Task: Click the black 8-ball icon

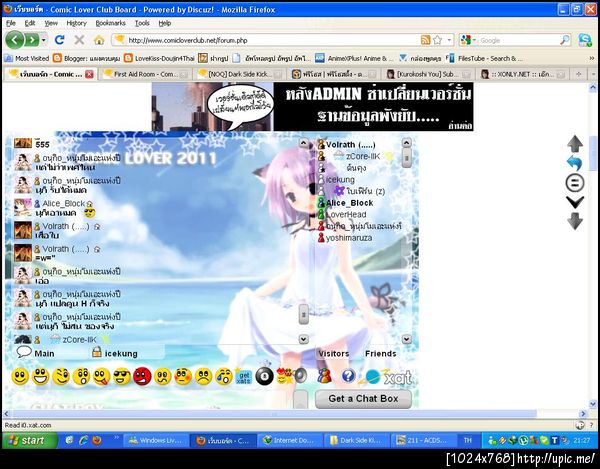Action: point(264,377)
